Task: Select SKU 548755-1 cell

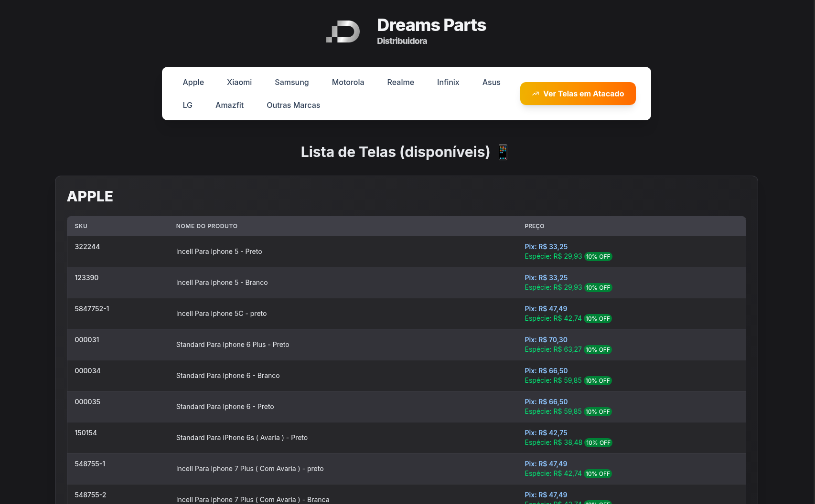Action: coord(90,464)
